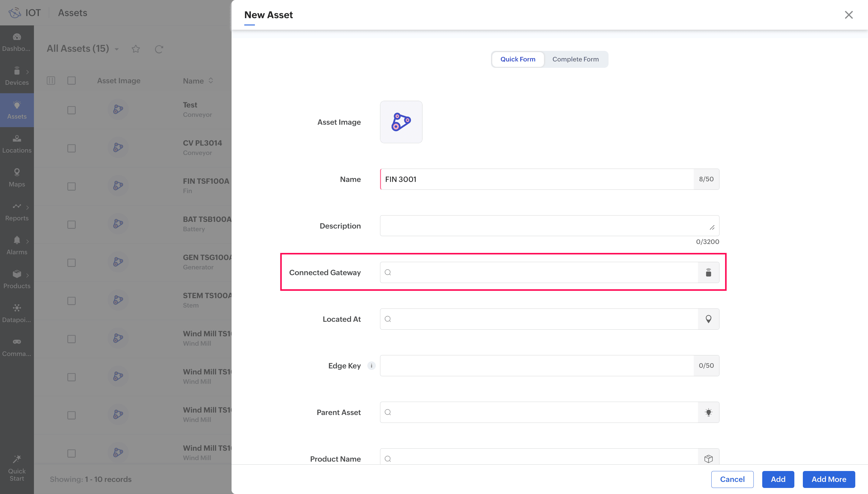Screen dimensions: 868x494
Task: Expand the Reports submenu chevron
Action: point(28,207)
